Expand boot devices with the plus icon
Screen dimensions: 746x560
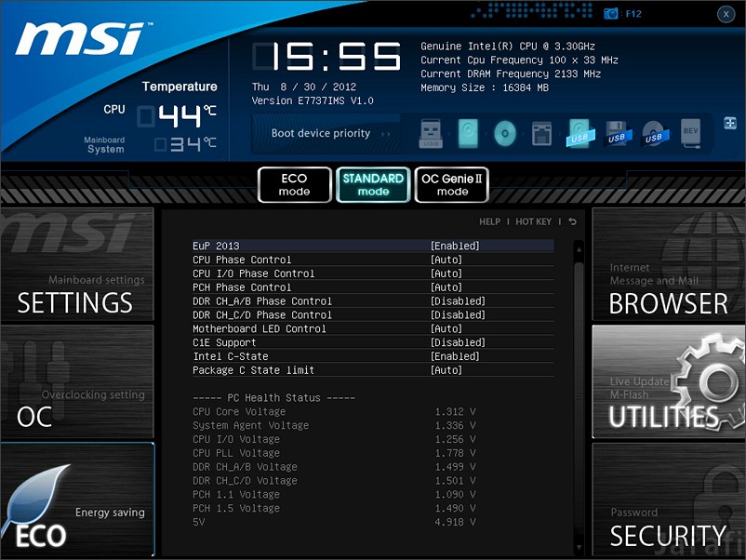[x=730, y=123]
